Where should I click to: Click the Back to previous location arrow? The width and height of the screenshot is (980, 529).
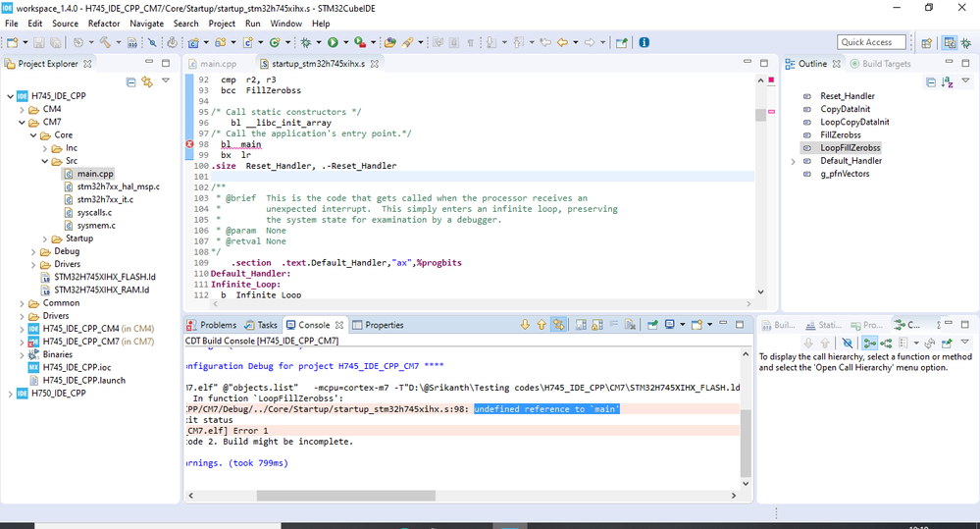coord(562,42)
